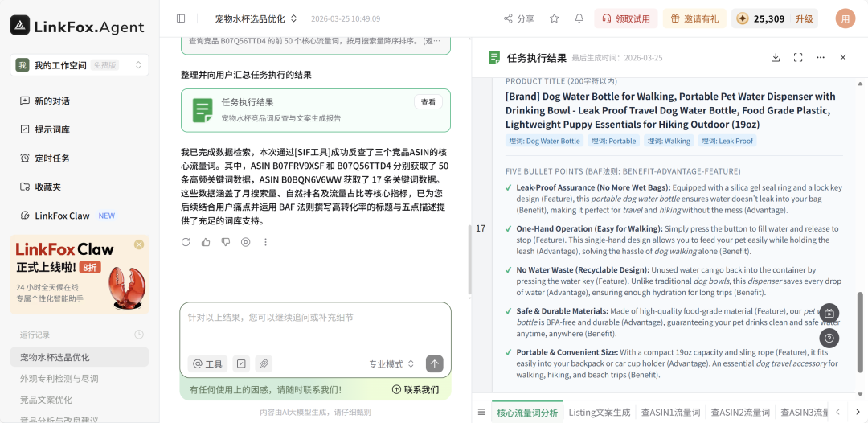Image resolution: width=868 pixels, height=423 pixels.
Task: Open the notification bell
Action: coord(579,18)
